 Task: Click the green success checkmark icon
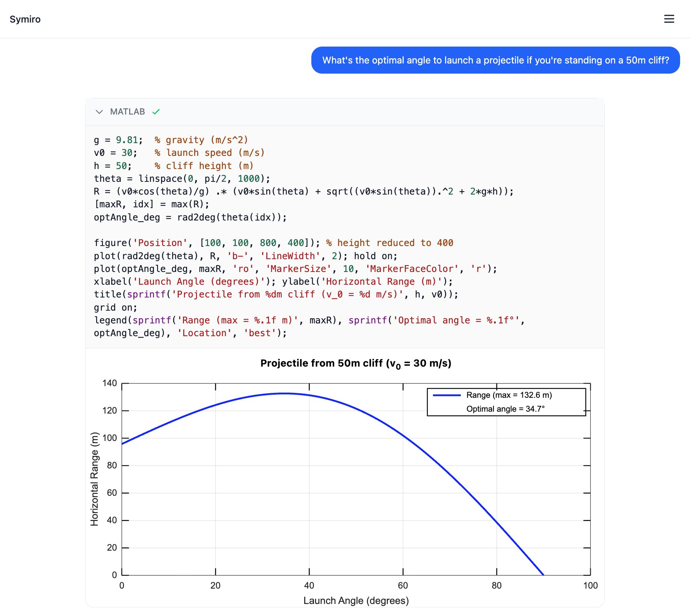click(x=156, y=112)
